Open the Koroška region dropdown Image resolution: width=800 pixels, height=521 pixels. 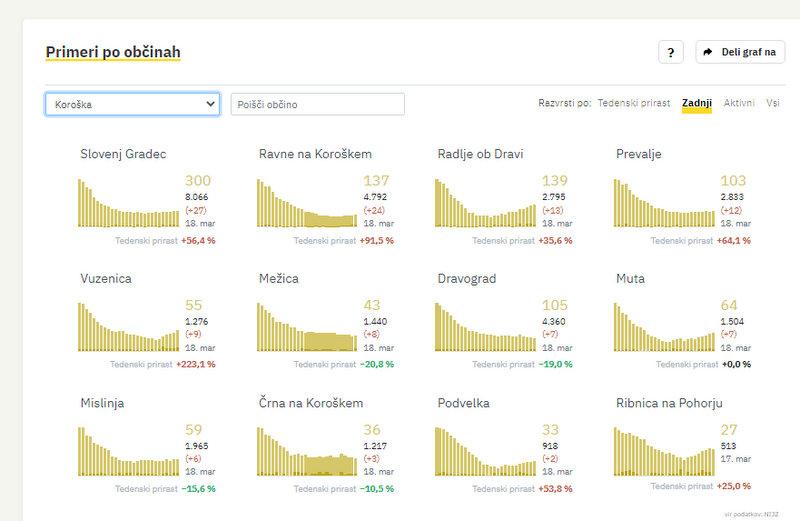pyautogui.click(x=132, y=104)
